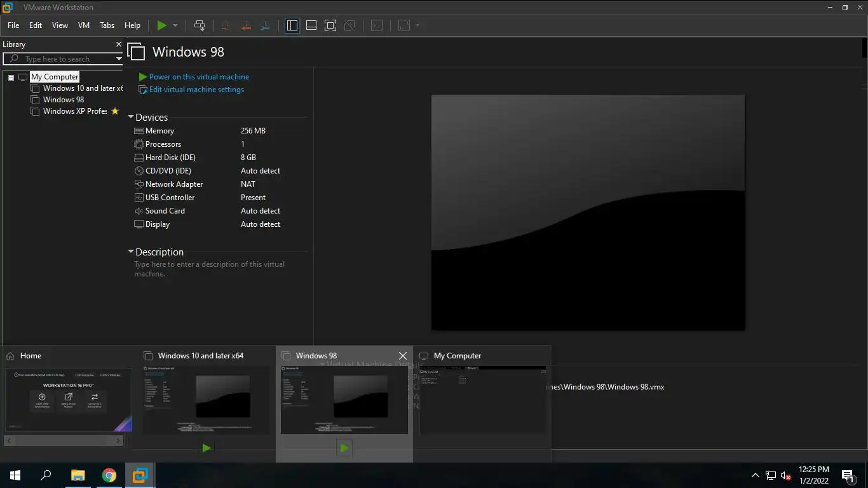Take a snapshot using the toolbar icon
868x488 pixels.
click(x=226, y=25)
